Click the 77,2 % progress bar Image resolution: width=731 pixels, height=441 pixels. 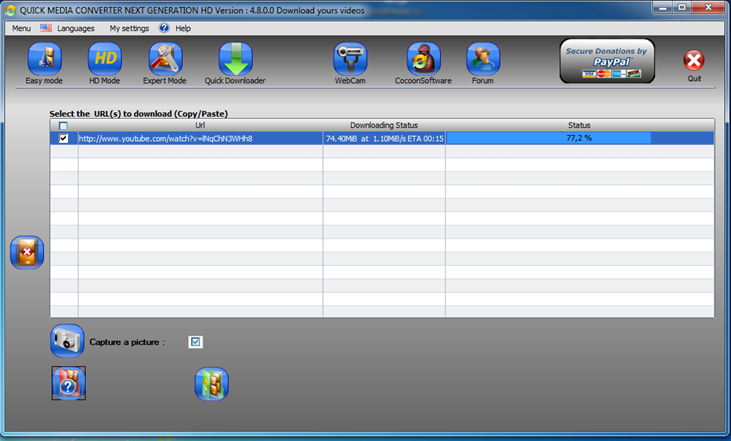pos(579,138)
